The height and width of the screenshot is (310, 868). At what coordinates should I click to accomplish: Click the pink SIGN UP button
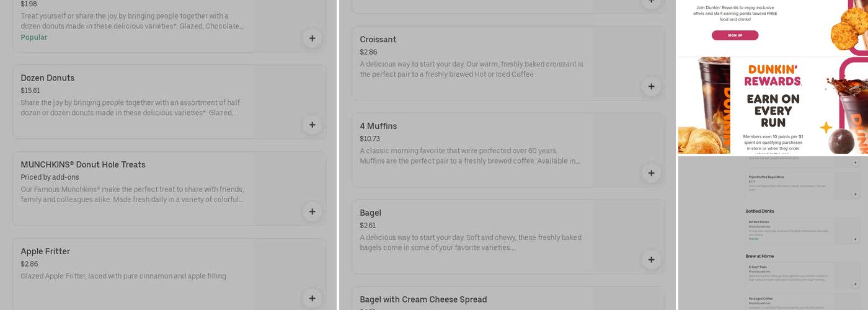(x=735, y=35)
